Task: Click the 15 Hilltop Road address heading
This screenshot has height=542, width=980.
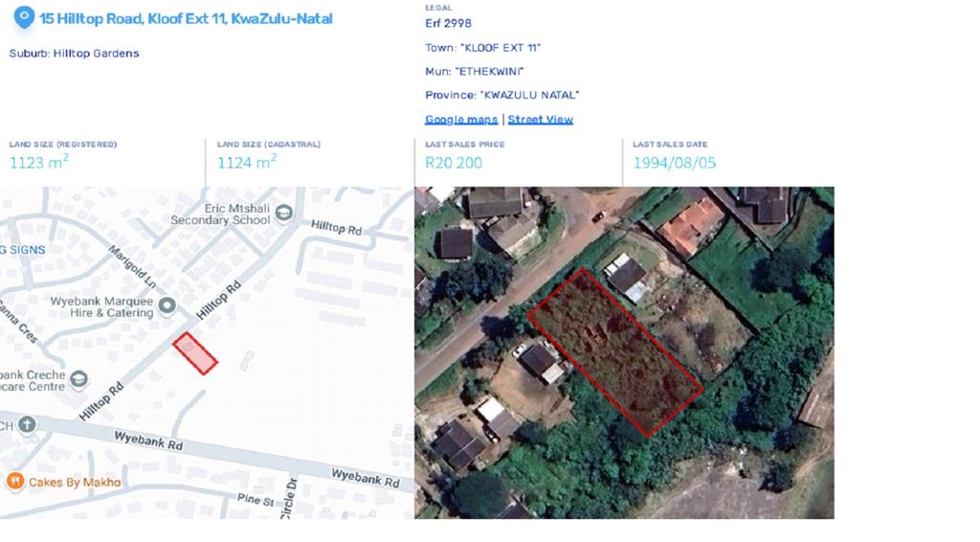Action: [x=187, y=19]
